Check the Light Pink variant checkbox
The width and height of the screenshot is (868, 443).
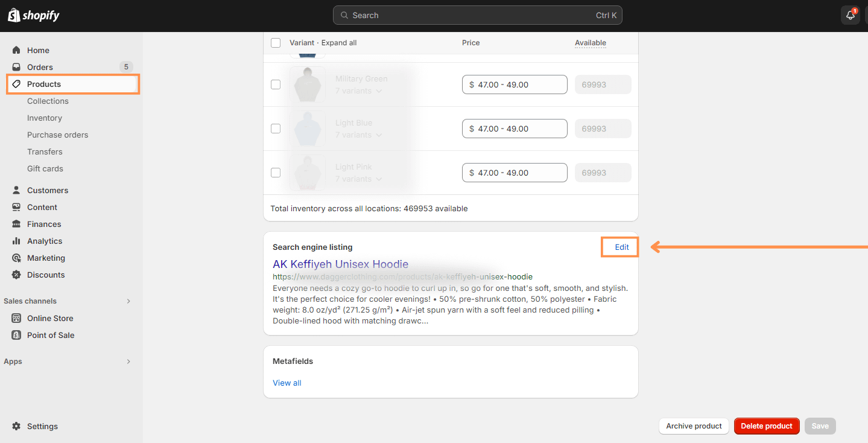point(276,173)
